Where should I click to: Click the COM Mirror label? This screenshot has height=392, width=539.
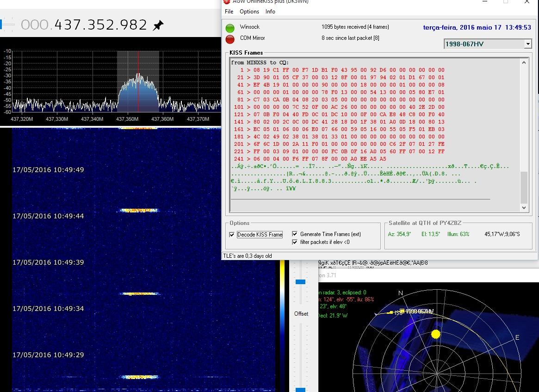pos(252,38)
